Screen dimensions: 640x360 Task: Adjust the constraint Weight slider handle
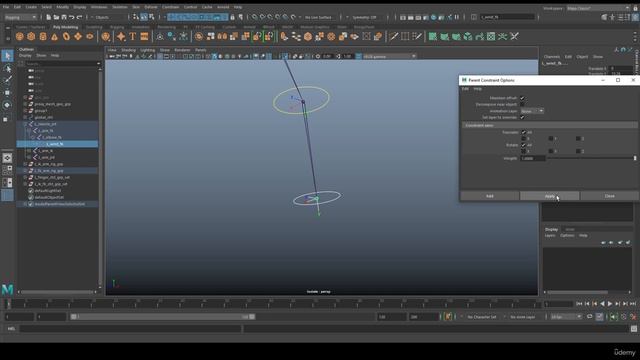pos(635,158)
